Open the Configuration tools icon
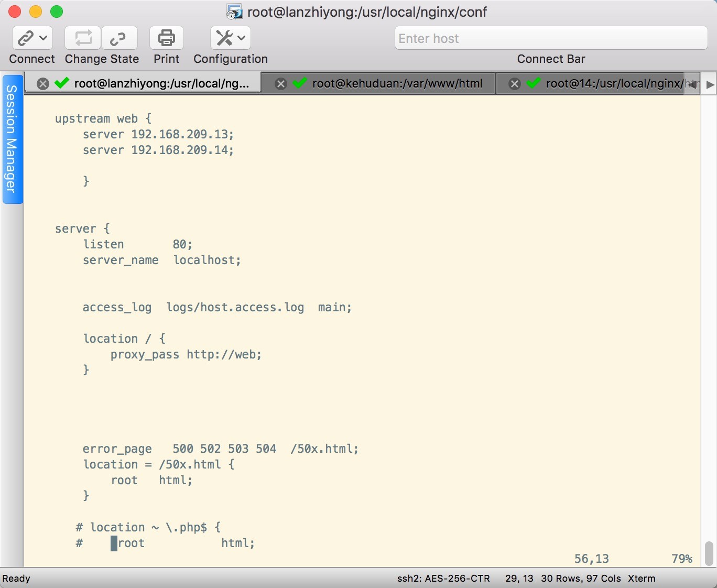The height and width of the screenshot is (588, 717). (x=224, y=38)
